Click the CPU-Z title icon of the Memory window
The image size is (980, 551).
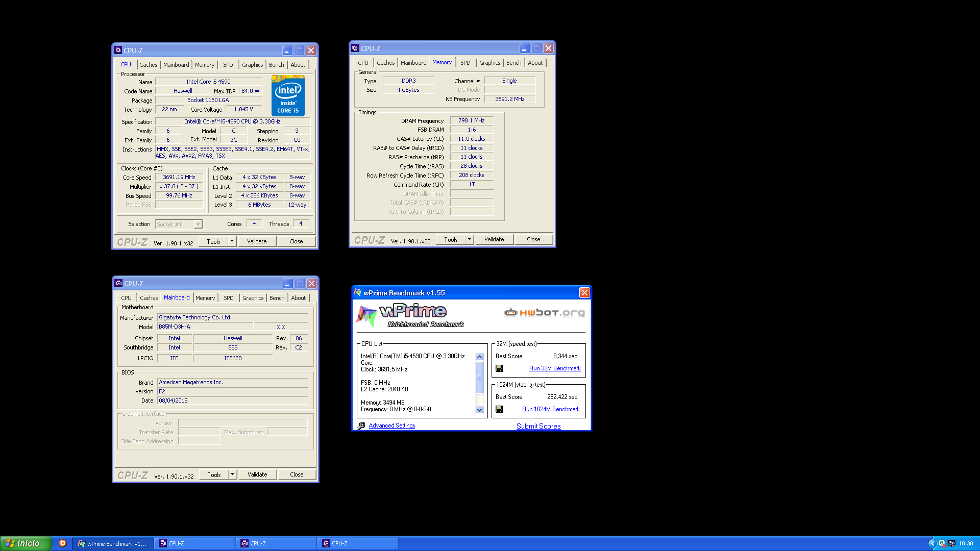355,48
